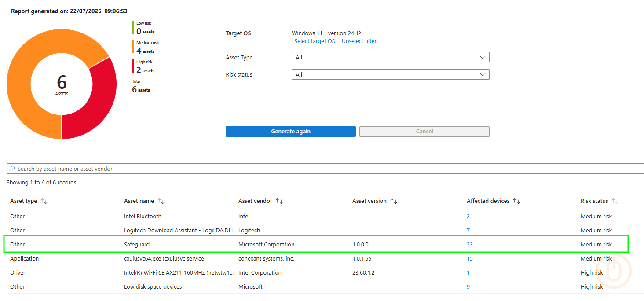Open the 15 affected devices for cxuiusvc64.exe
Viewport: 644px width, 301px height.
[x=469, y=259]
